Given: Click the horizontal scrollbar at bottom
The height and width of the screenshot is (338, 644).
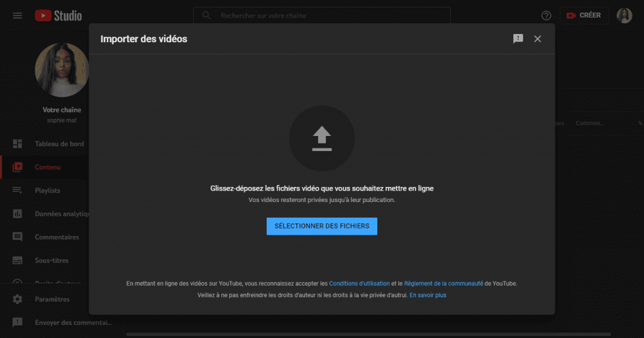Looking at the screenshot, I should coord(369,334).
